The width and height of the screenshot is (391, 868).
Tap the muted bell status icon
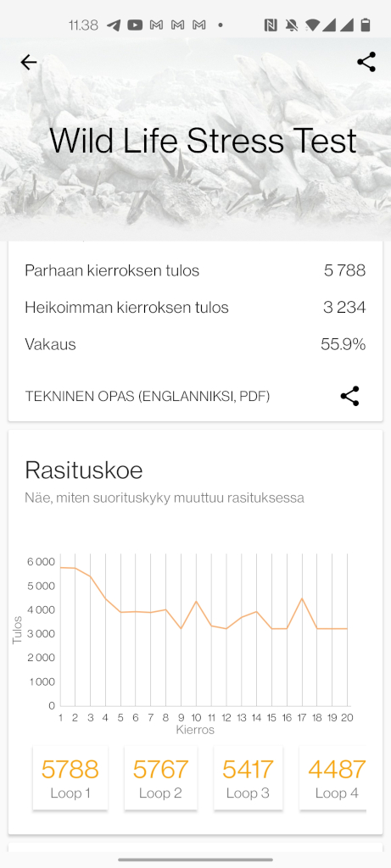tap(291, 25)
